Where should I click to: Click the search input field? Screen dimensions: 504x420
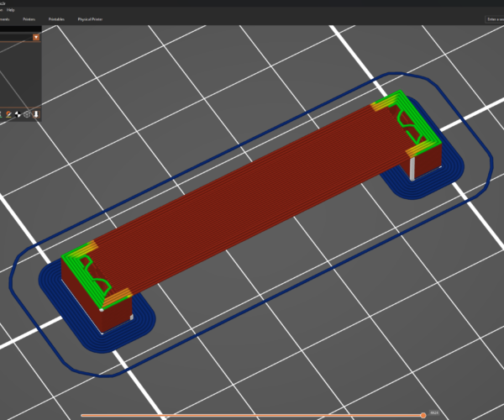495,19
